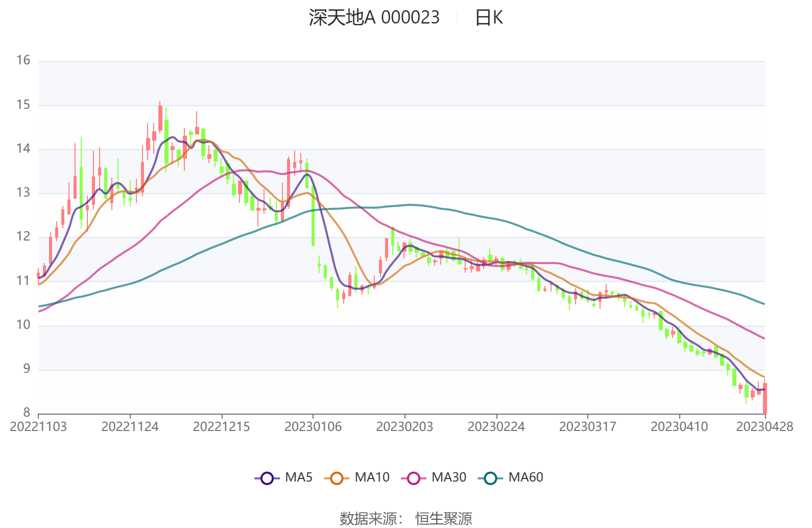Screen dimensions: 812x528
Task: Click x-axis date label 20221103
Action: tap(38, 427)
